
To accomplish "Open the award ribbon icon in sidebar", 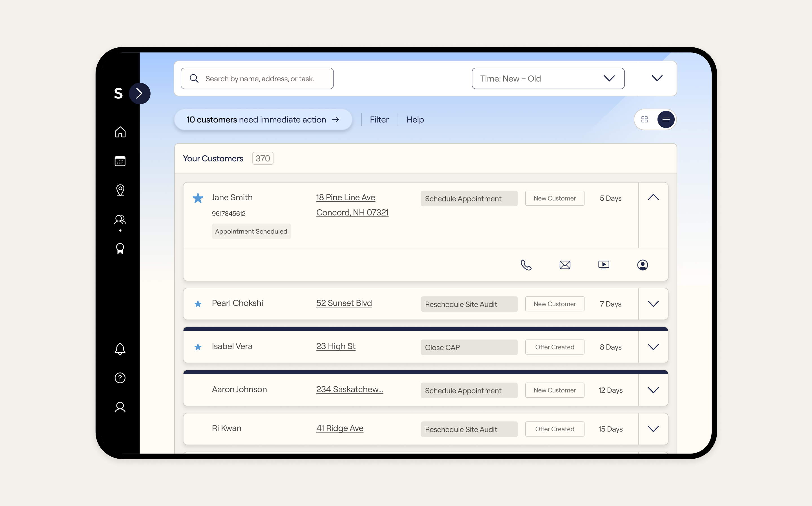I will [x=120, y=249].
